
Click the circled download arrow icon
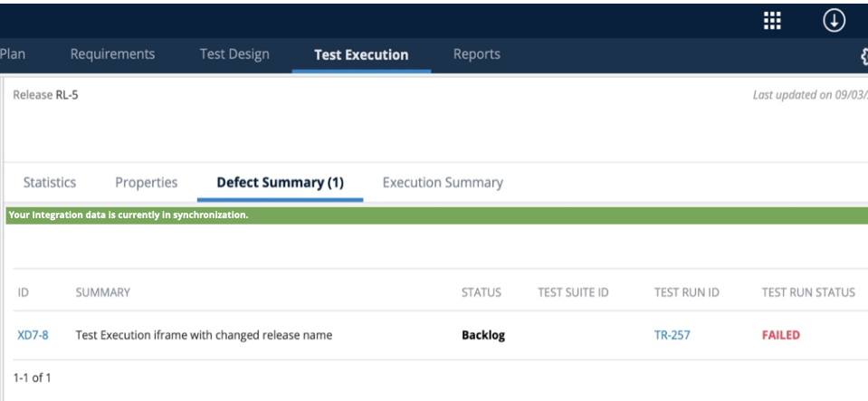833,20
